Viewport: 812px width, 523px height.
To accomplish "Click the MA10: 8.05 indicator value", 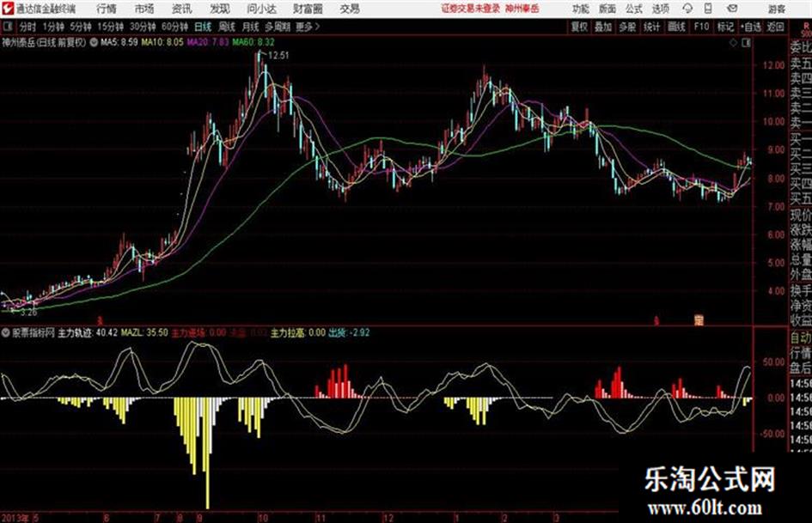I will (162, 42).
